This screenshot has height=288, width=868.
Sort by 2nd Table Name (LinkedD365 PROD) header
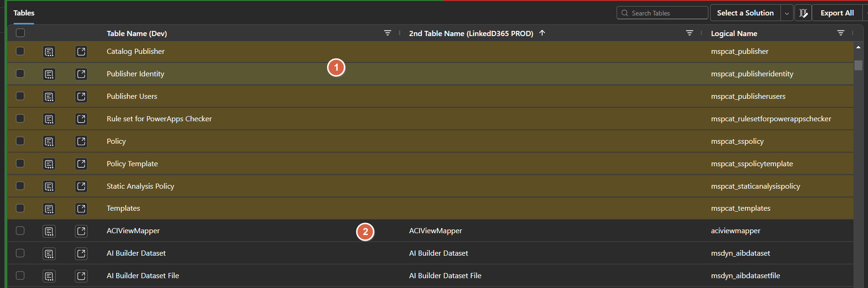tap(471, 33)
